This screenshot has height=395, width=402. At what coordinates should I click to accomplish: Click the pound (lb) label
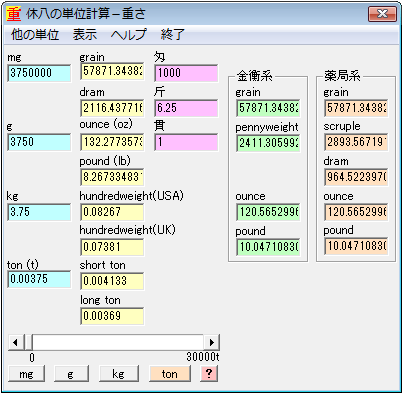click(105, 161)
